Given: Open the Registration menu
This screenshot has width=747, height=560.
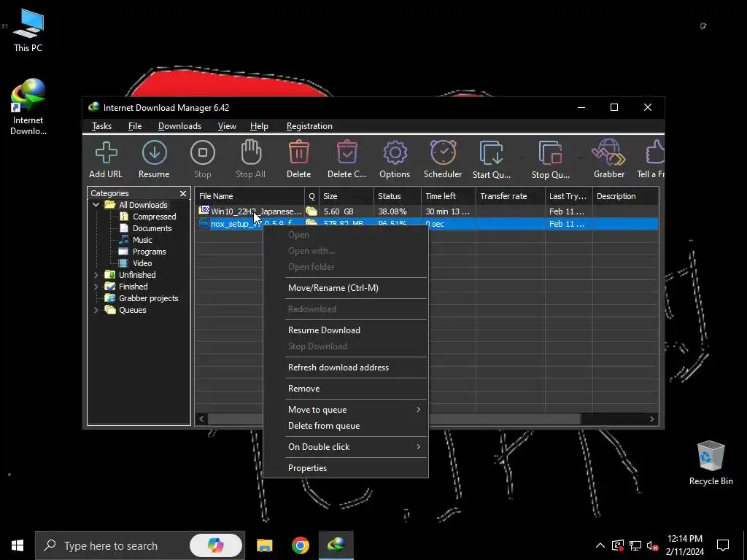Looking at the screenshot, I should point(309,126).
